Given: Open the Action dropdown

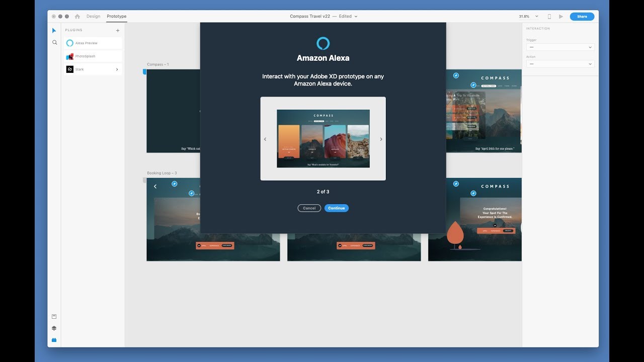Looking at the screenshot, I should click(560, 64).
